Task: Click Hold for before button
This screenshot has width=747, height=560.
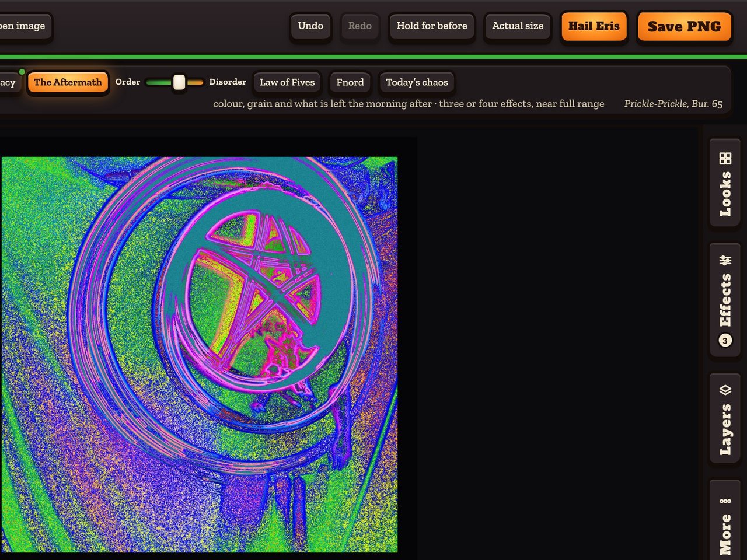Action: point(432,26)
